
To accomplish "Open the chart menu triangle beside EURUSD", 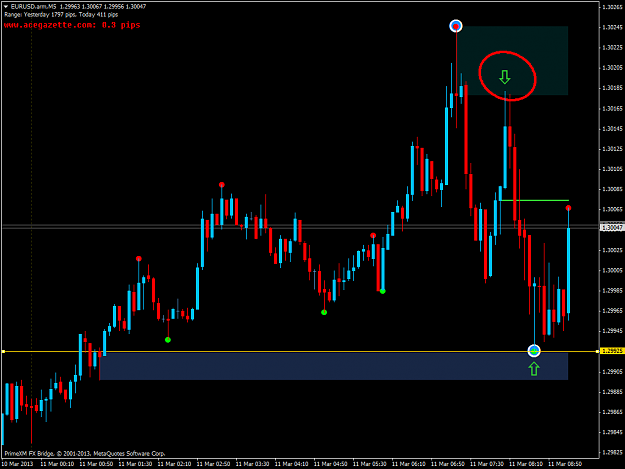I will [6, 7].
